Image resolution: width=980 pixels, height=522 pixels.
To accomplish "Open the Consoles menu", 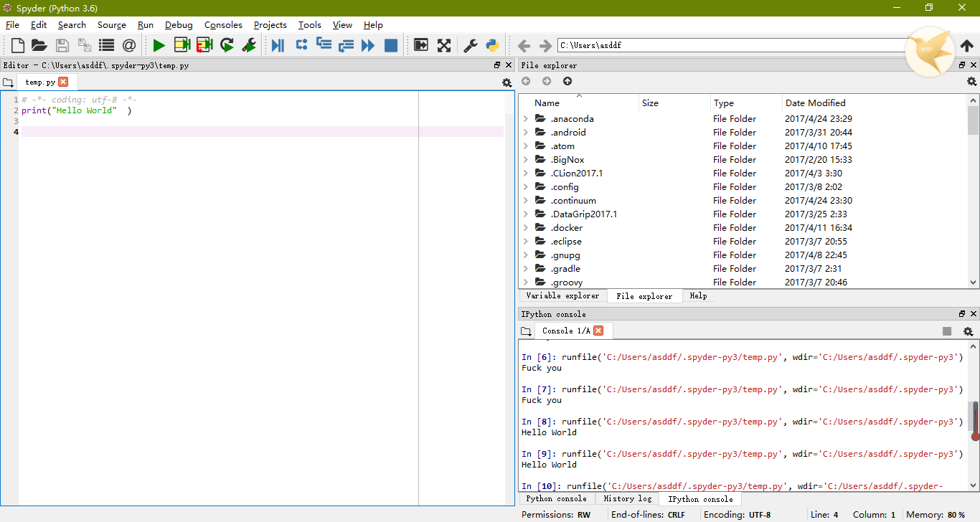I will 223,24.
